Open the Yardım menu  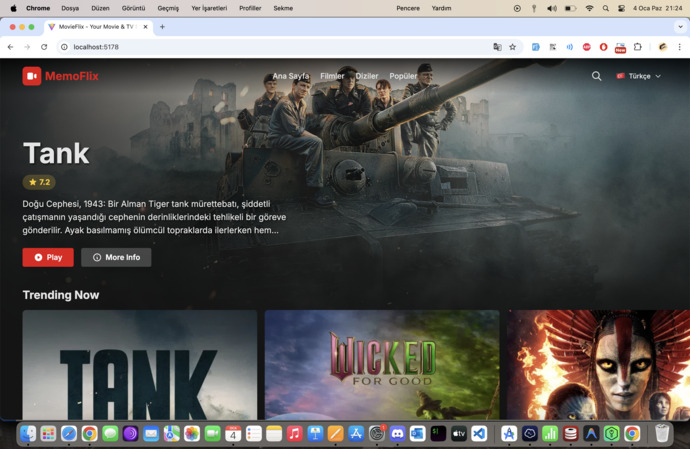pyautogui.click(x=441, y=8)
